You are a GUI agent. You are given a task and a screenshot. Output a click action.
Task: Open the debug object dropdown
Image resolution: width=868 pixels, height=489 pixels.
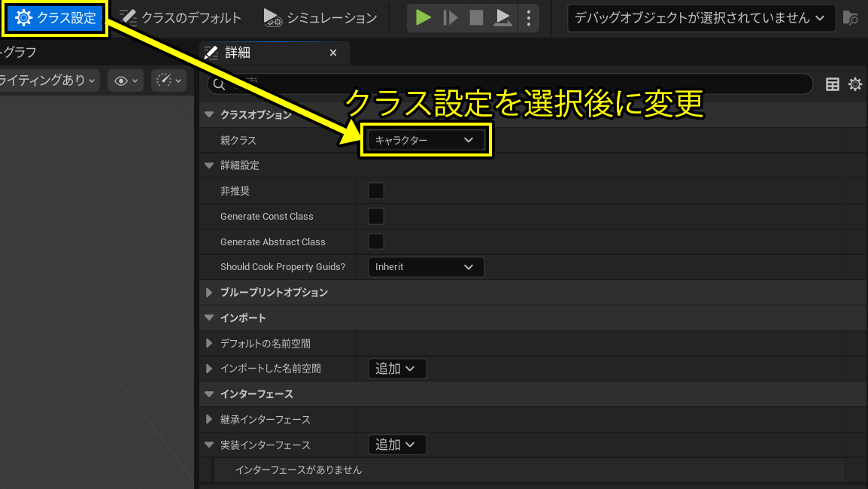click(x=701, y=18)
